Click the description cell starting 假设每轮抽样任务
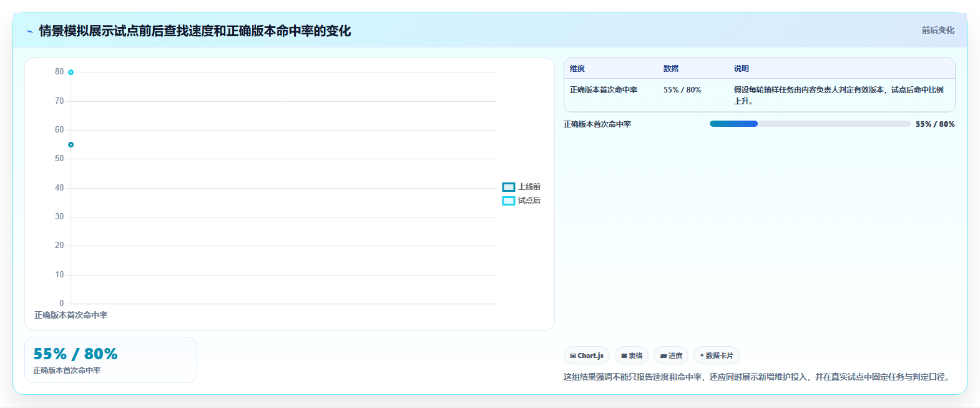 (839, 96)
